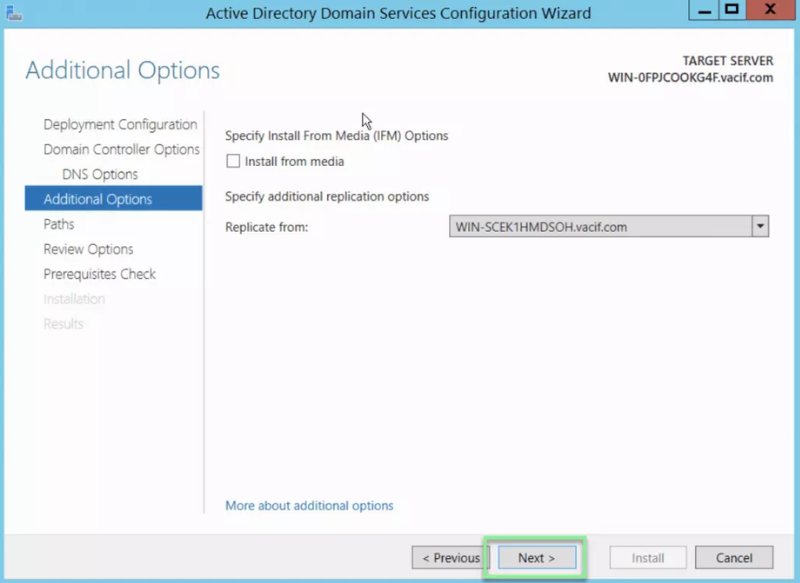Screen dimensions: 800x583
Task: Minimize the wizard window
Action: click(705, 11)
